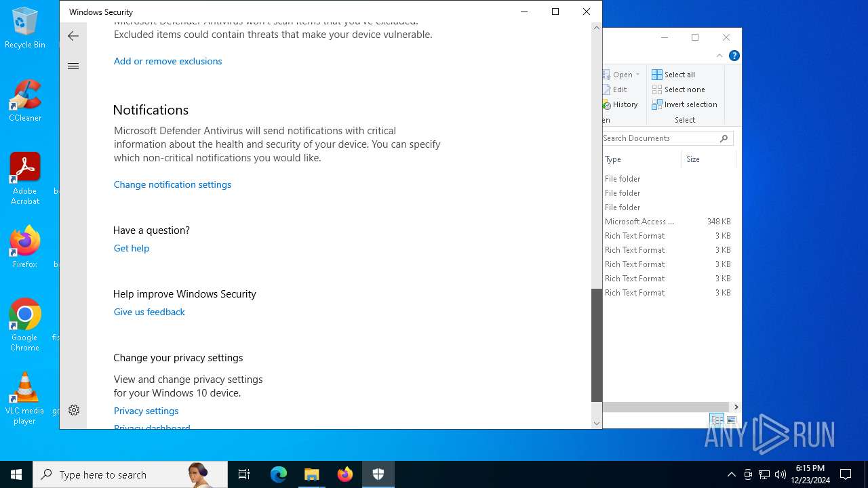Maximize the File Explorer window

695,37
